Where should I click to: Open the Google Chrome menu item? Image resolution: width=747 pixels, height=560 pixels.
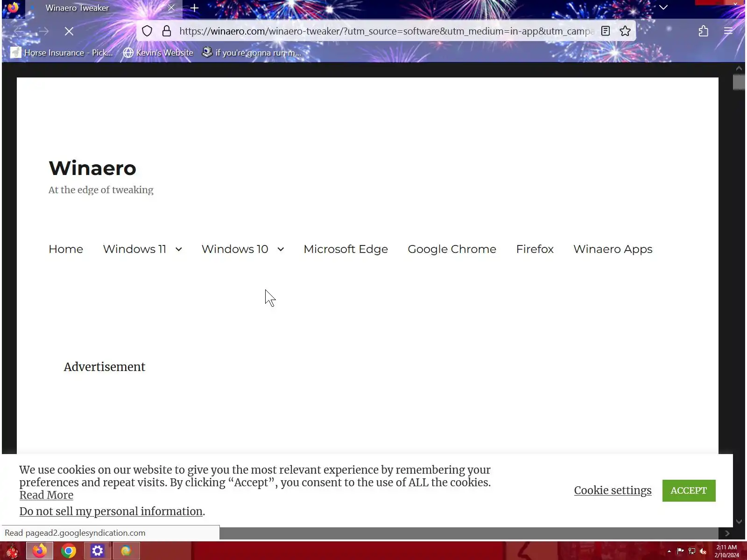(452, 249)
